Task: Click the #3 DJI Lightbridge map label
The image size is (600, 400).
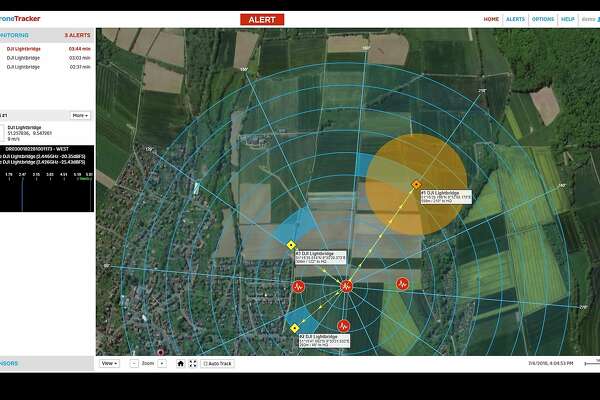Action: click(321, 258)
